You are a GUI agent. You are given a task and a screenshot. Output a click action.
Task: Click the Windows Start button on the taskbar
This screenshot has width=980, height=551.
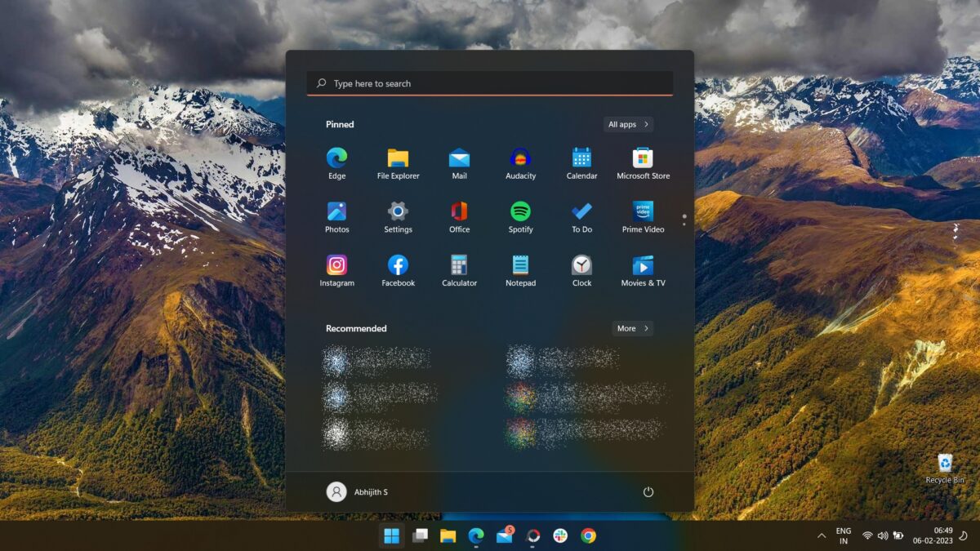pos(392,535)
